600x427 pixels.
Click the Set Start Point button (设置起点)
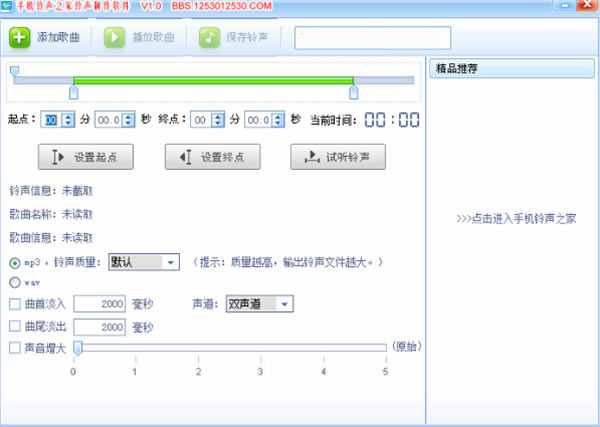click(x=85, y=157)
